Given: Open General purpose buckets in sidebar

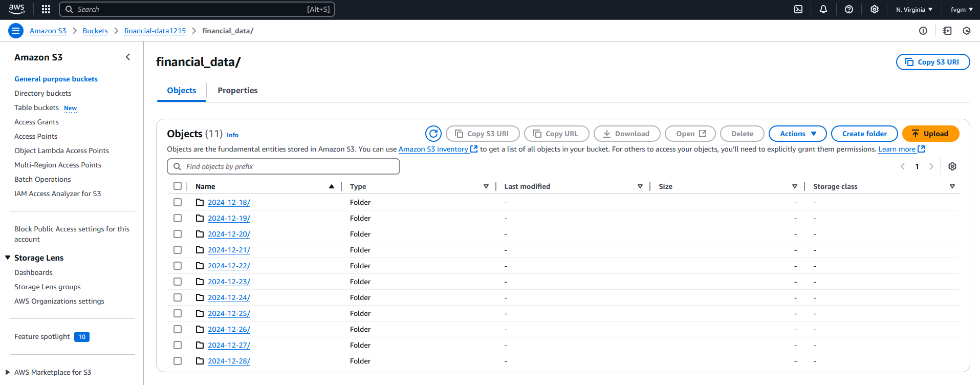Looking at the screenshot, I should (56, 79).
